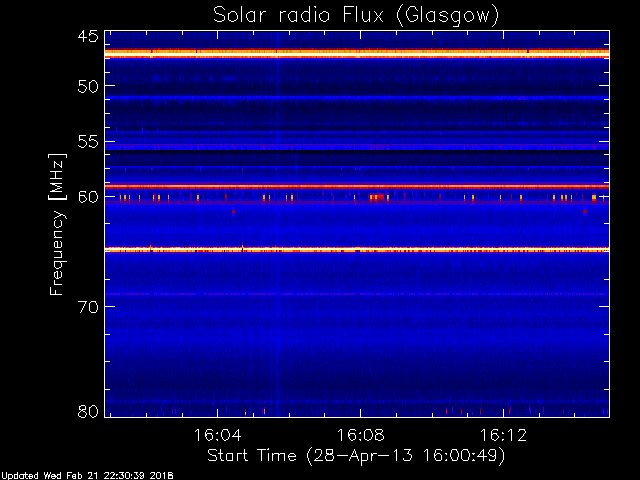Click the 16:04 time tick label

[x=217, y=435]
